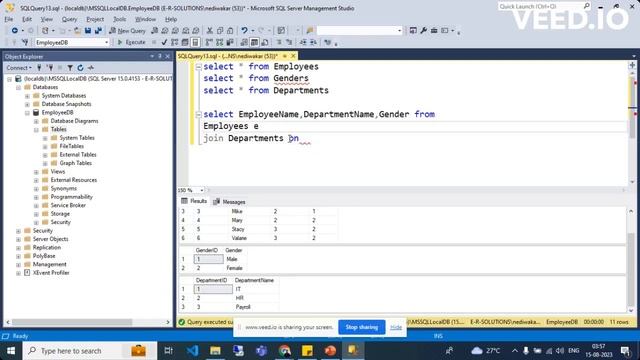Click the Valarie employee name cell
The width and height of the screenshot is (640, 360).
click(x=239, y=238)
